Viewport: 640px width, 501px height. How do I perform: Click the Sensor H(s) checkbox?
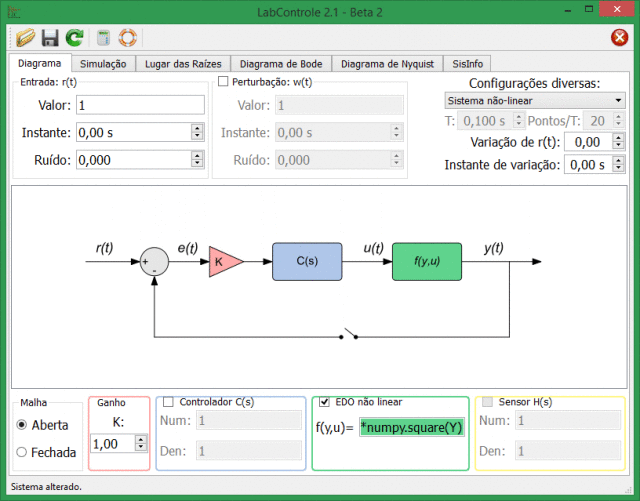(x=487, y=402)
